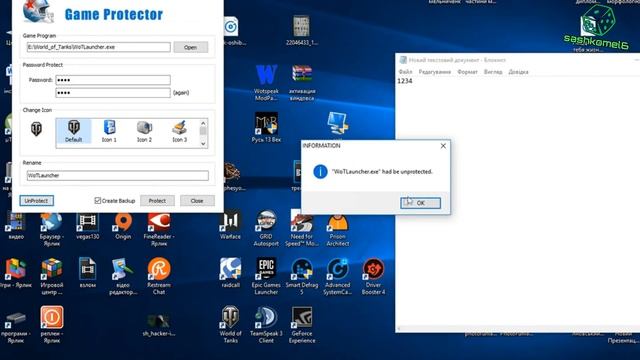Select відео редактор desktop icon

pyautogui.click(x=123, y=276)
